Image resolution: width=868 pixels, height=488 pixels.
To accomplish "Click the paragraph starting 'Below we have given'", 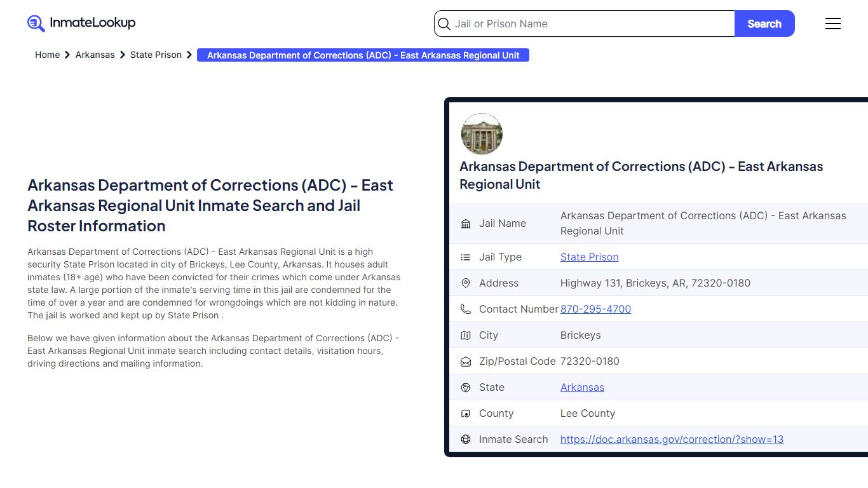I will (x=214, y=351).
